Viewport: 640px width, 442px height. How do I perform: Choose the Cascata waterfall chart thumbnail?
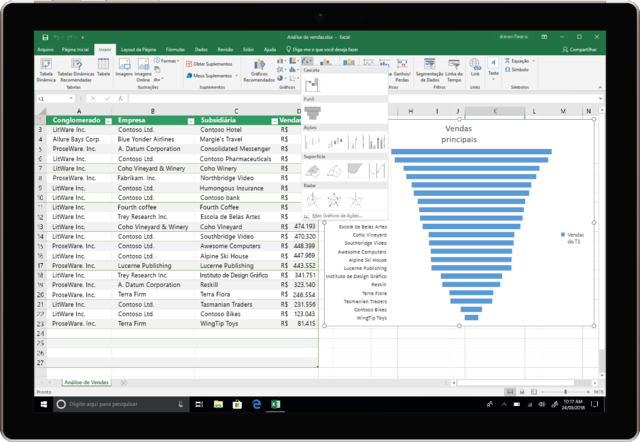coord(312,84)
